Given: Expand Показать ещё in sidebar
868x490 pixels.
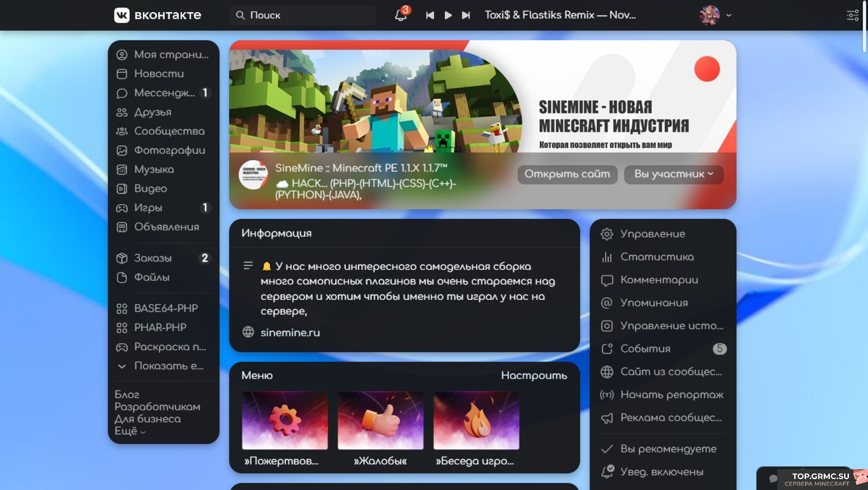Looking at the screenshot, I should (164, 366).
